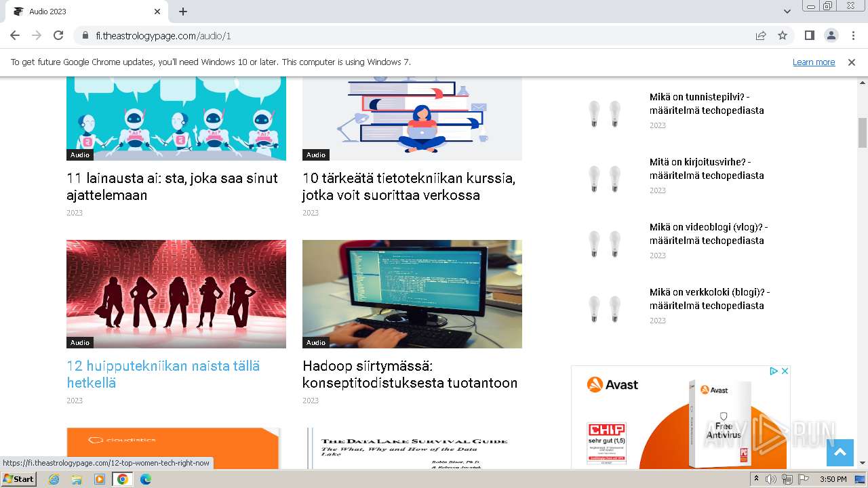Click the Audio tag on monitor image
The height and width of the screenshot is (488, 868).
coord(316,342)
